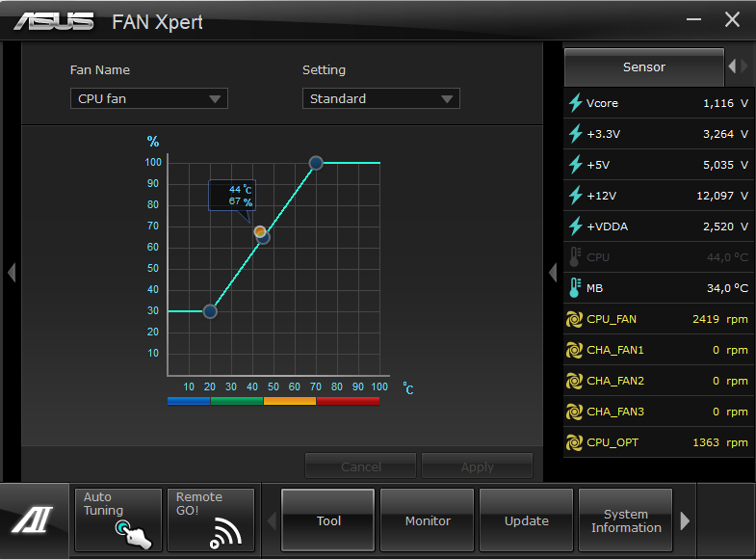756x559 pixels.
Task: Click the Sensor tab right arrow
Action: (x=743, y=67)
